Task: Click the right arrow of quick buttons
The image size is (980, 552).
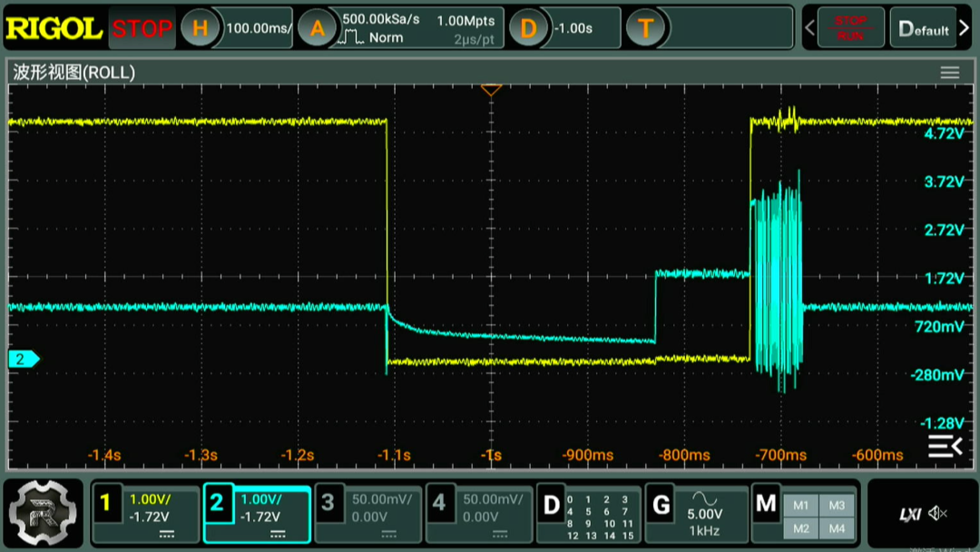Action: (964, 28)
